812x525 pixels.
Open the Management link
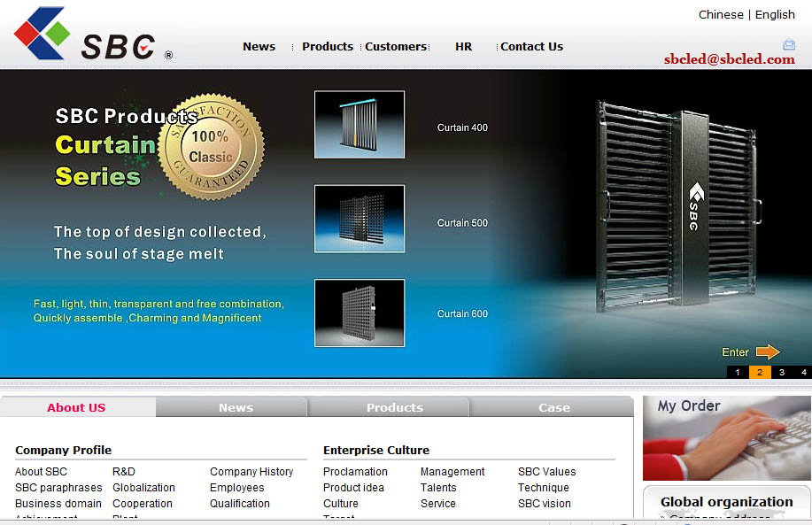tap(452, 472)
